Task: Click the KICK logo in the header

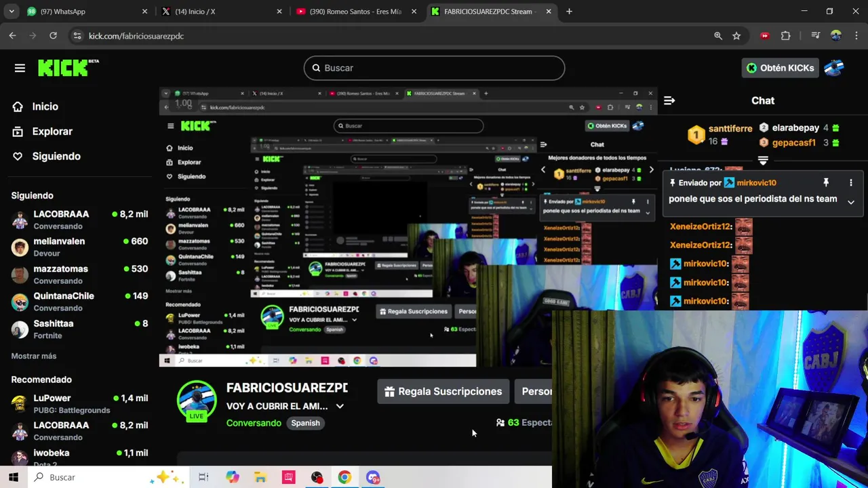Action: click(68, 67)
